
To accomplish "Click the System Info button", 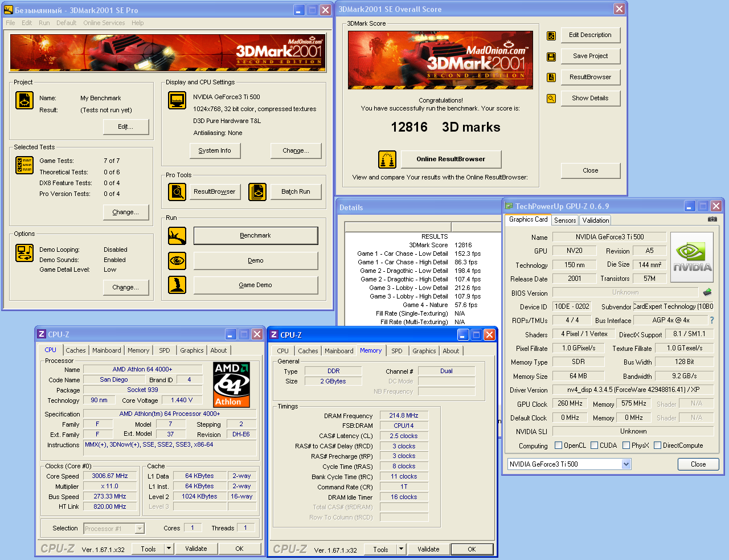I will pyautogui.click(x=215, y=150).
